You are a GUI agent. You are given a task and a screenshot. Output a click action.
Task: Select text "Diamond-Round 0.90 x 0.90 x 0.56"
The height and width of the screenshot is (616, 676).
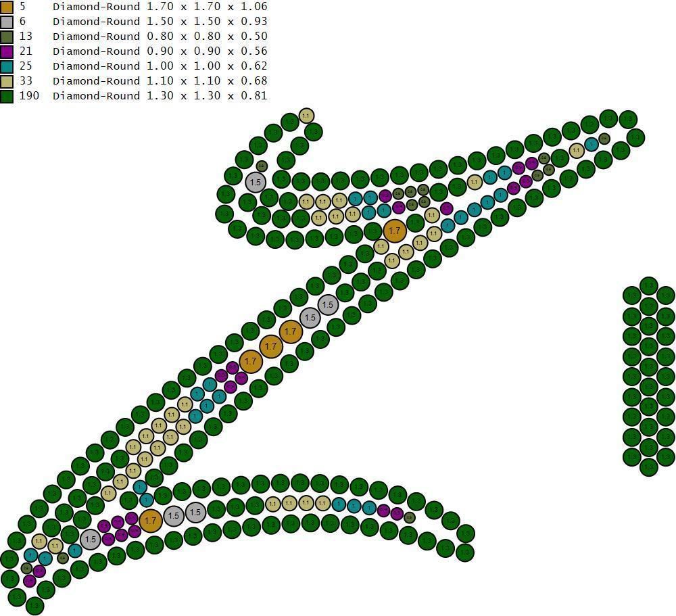pyautogui.click(x=160, y=51)
